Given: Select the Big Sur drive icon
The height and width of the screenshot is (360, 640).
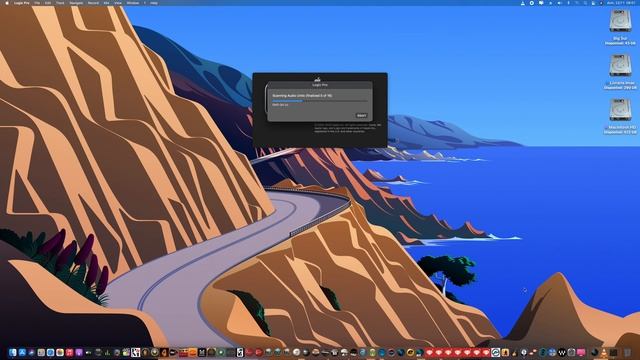Looking at the screenshot, I should click(620, 21).
